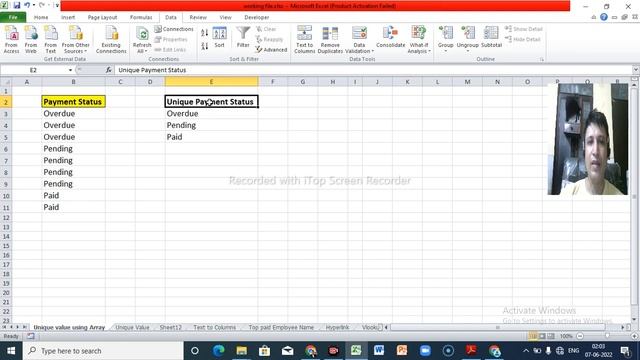Select the Payment Status header cell
Screen dimensions: 640x360
coord(73,102)
